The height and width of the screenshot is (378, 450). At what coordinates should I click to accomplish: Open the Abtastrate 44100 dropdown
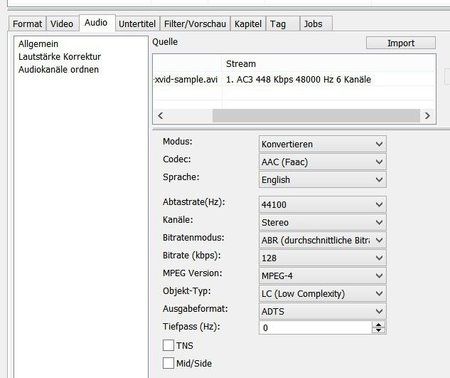click(322, 204)
